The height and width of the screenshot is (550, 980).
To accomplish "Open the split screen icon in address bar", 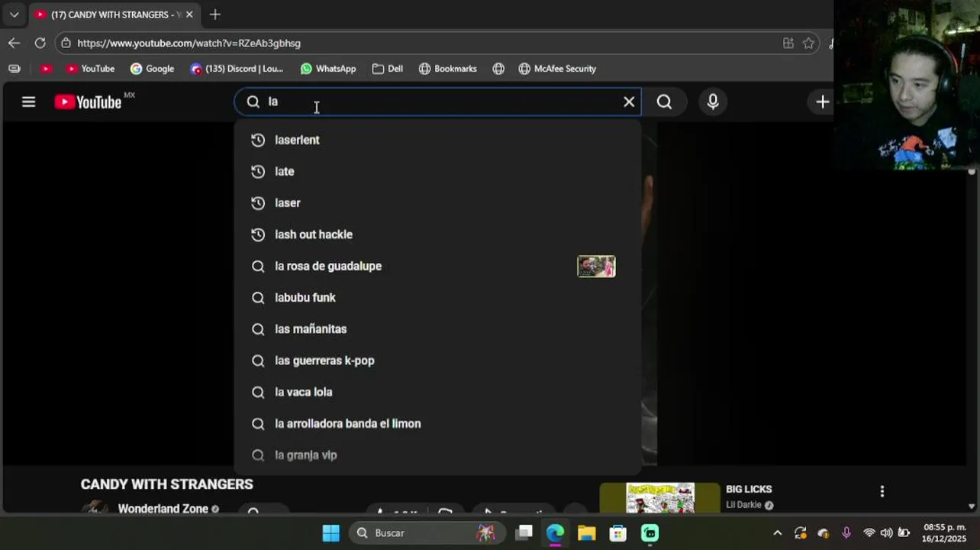I will tap(788, 43).
